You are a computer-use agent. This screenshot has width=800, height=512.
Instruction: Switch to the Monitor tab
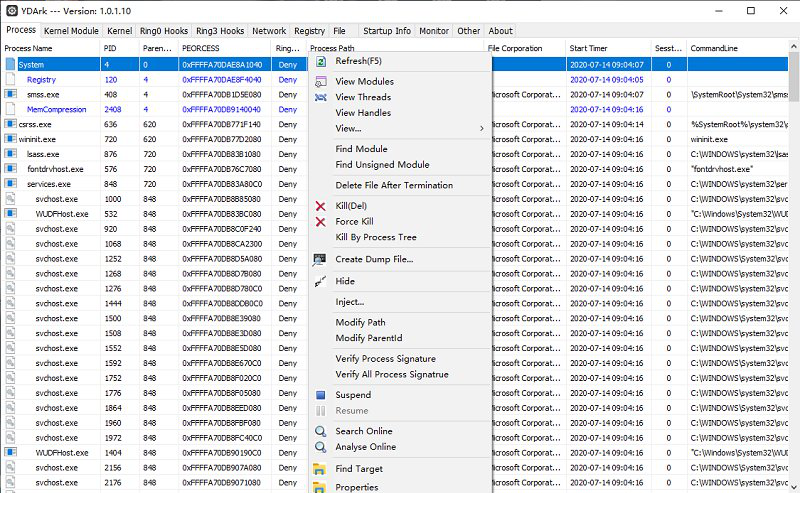click(434, 31)
